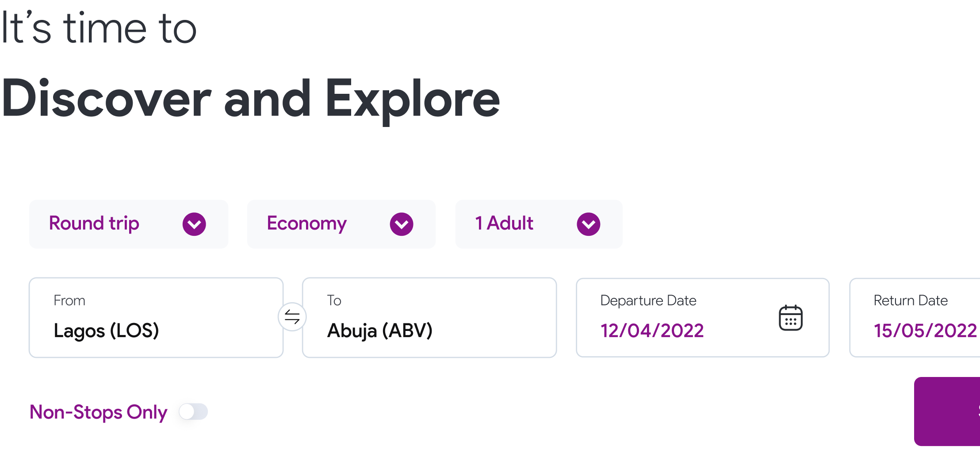
Task: Select the return date 15/05/2022
Action: click(925, 331)
